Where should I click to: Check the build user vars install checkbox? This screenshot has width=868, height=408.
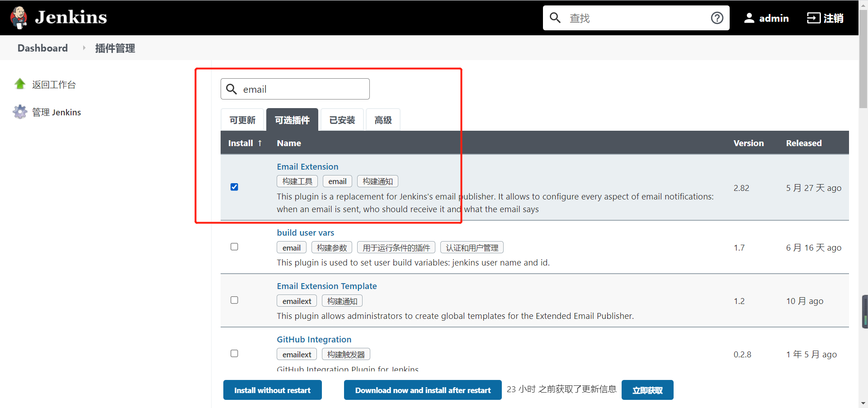pyautogui.click(x=234, y=247)
